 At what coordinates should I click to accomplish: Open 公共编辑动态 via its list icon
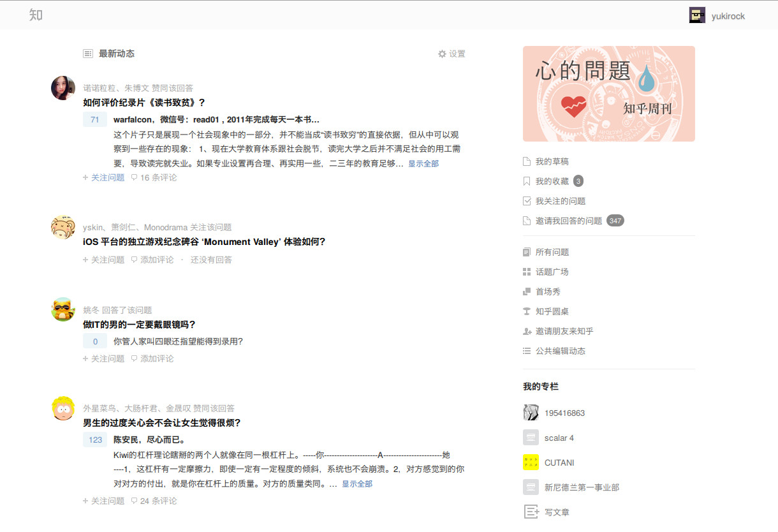point(529,351)
